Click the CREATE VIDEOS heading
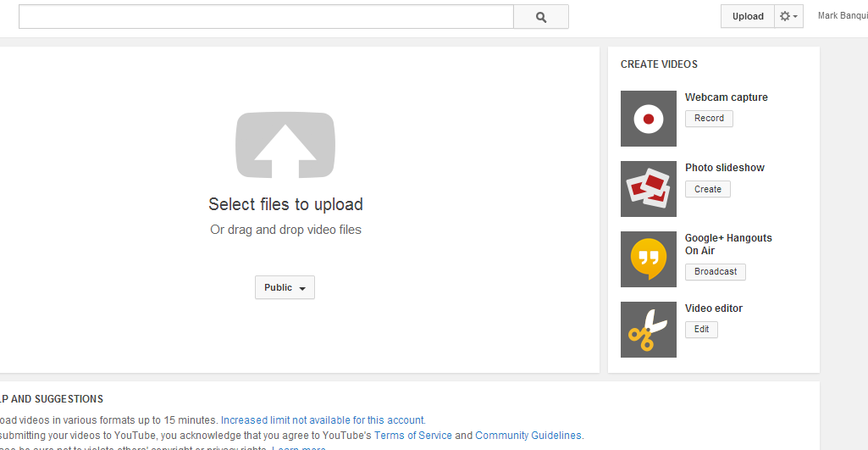868x450 pixels. coord(659,64)
